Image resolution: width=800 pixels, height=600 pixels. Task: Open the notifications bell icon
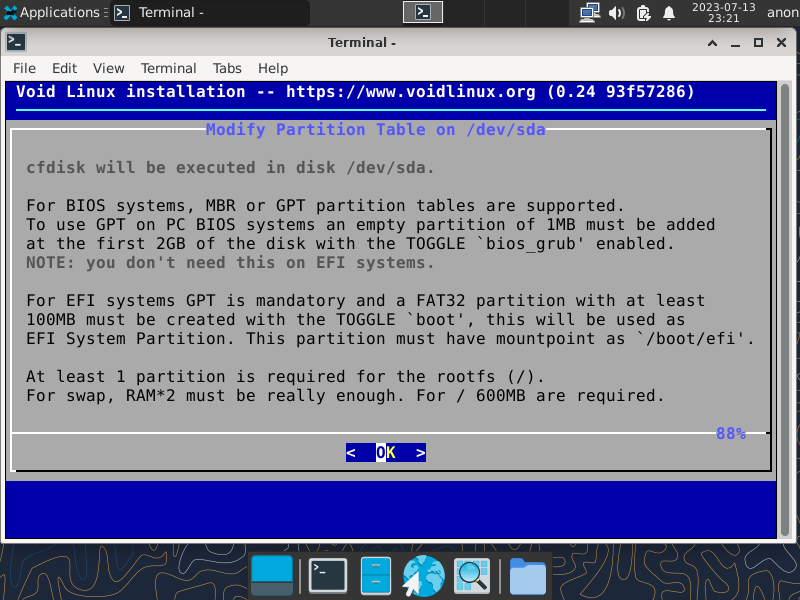669,13
